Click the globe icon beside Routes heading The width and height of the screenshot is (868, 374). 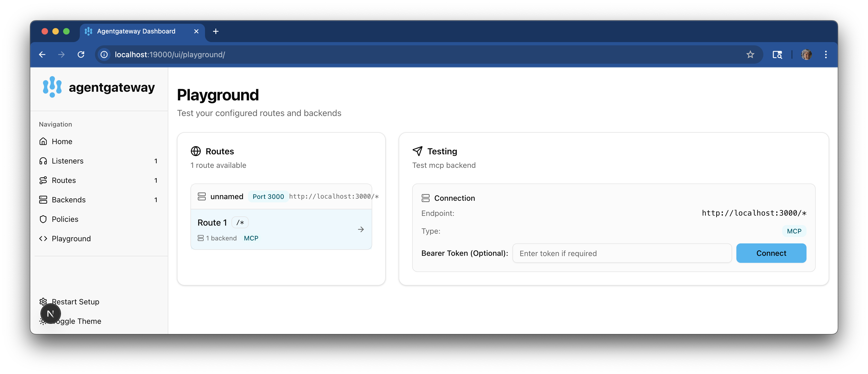pyautogui.click(x=196, y=151)
